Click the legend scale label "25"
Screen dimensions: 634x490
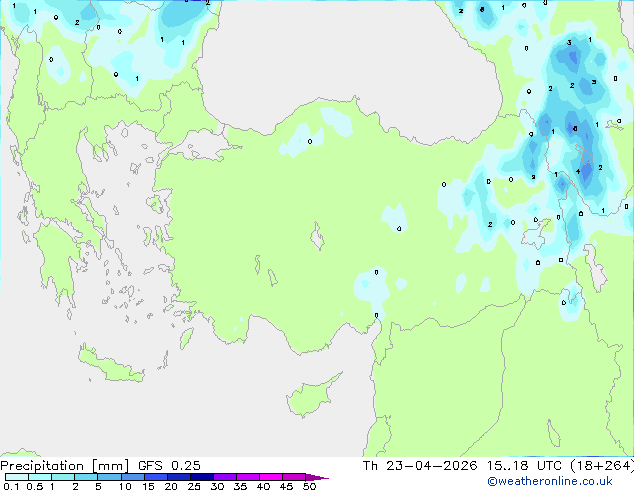[x=194, y=486]
